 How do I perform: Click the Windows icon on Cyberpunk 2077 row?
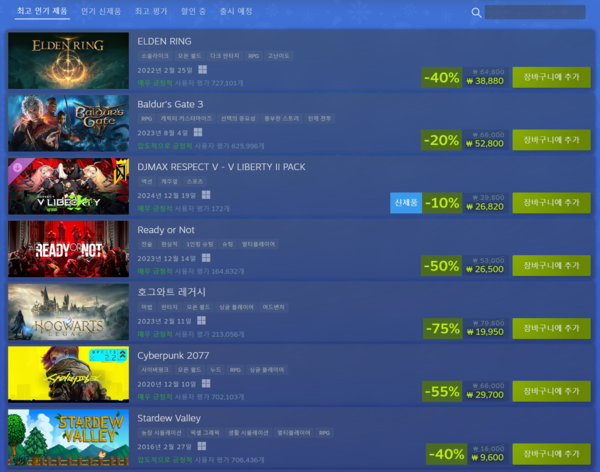(x=206, y=383)
